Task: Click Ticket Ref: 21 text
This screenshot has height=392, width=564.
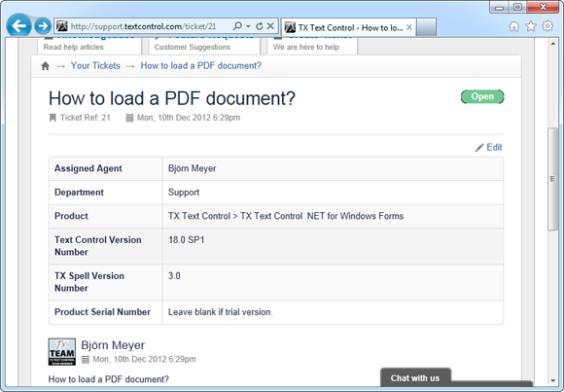Action: pyautogui.click(x=86, y=118)
